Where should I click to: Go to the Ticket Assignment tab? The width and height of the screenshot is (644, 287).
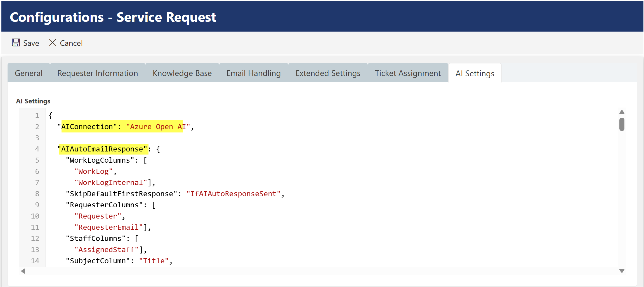tap(408, 73)
